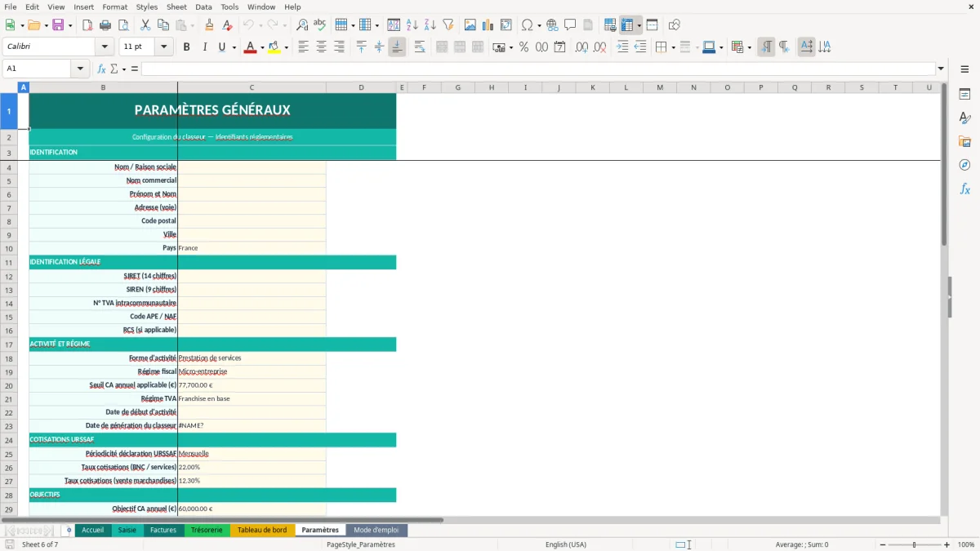Adjust the zoom slider

914,544
